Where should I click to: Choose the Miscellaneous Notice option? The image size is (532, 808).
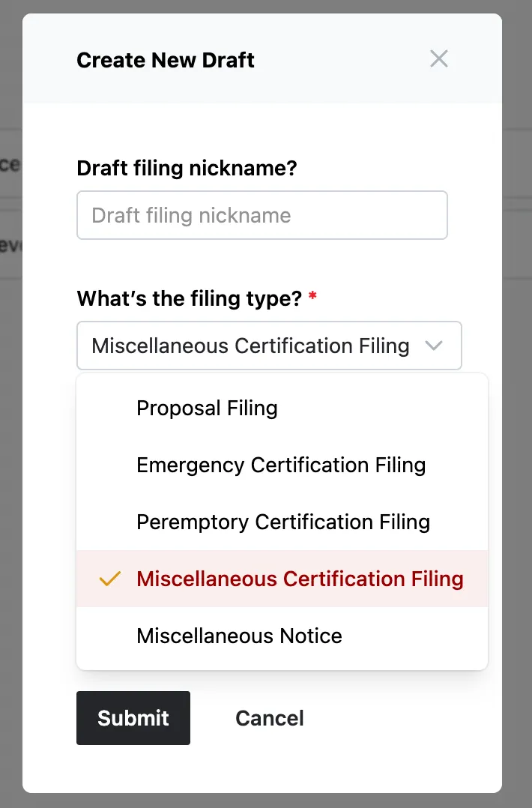tap(239, 636)
